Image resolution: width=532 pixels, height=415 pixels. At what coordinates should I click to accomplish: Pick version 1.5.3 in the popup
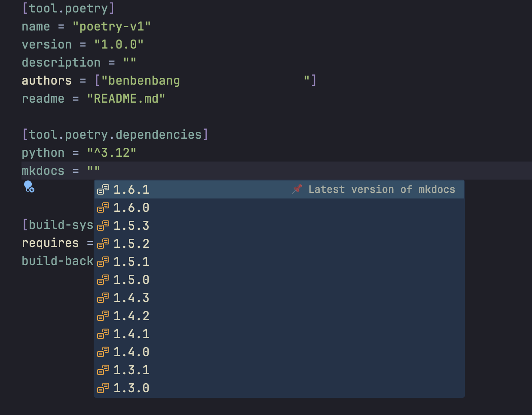(279, 226)
